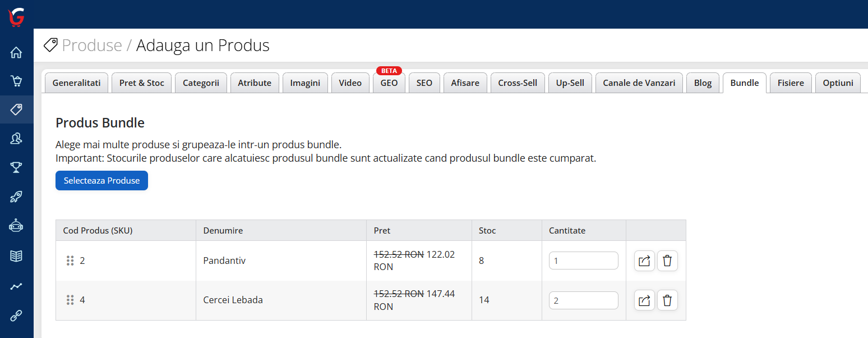Open the customers people icon in the sidebar
Image resolution: width=868 pixels, height=338 pixels.
coord(16,138)
